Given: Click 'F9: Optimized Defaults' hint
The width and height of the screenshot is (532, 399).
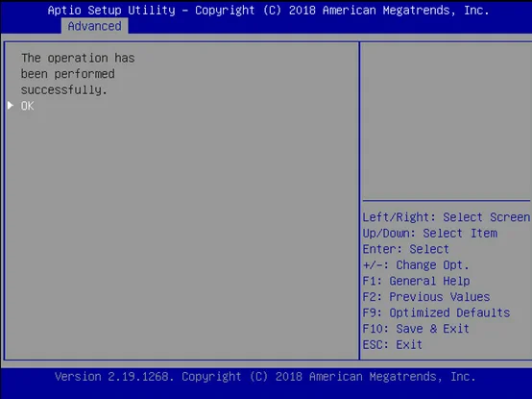Looking at the screenshot, I should (x=436, y=312).
